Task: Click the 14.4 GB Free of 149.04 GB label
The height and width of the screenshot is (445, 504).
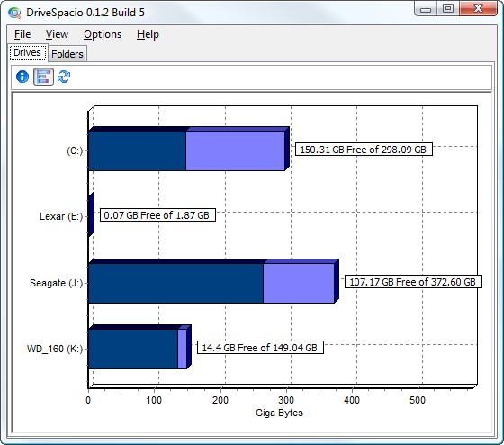Action: coord(260,348)
